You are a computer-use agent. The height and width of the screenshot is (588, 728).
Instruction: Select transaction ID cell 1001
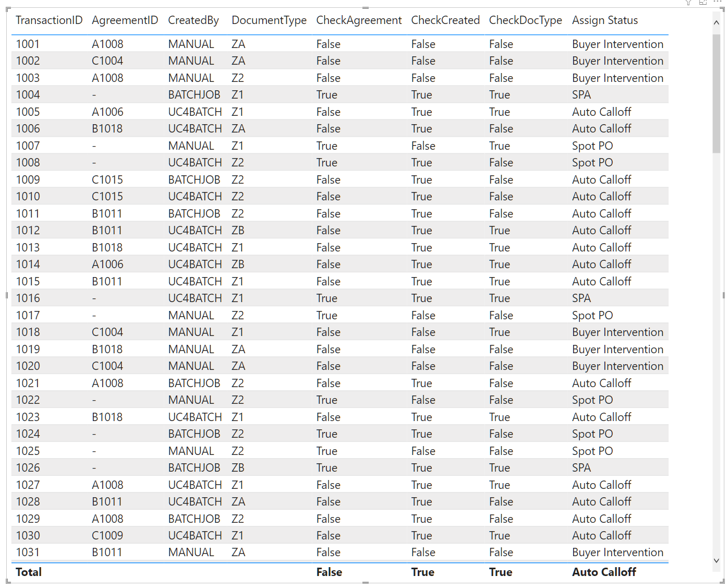[28, 44]
